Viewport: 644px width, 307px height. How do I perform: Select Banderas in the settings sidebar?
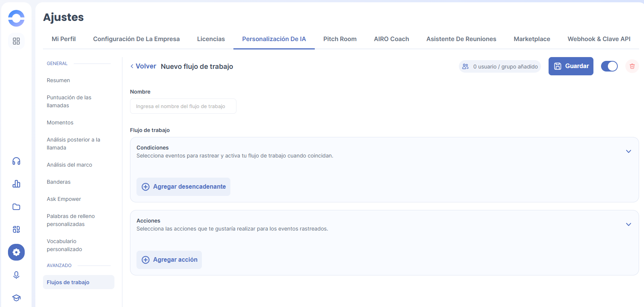pyautogui.click(x=59, y=182)
